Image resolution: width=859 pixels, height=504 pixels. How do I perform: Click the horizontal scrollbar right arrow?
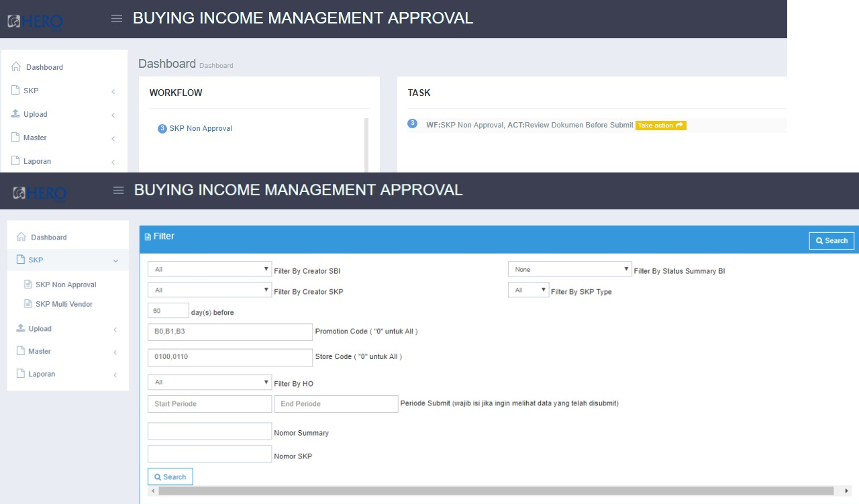pos(846,491)
